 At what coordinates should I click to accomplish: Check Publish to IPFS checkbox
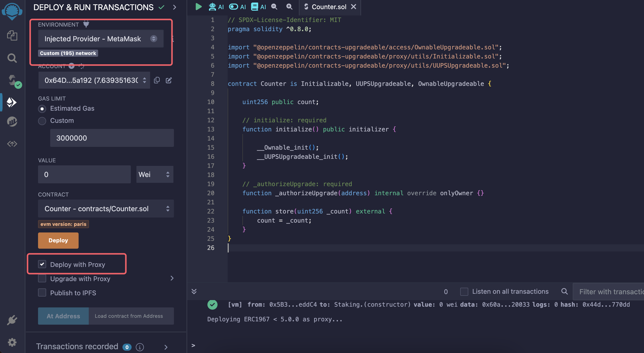[42, 292]
